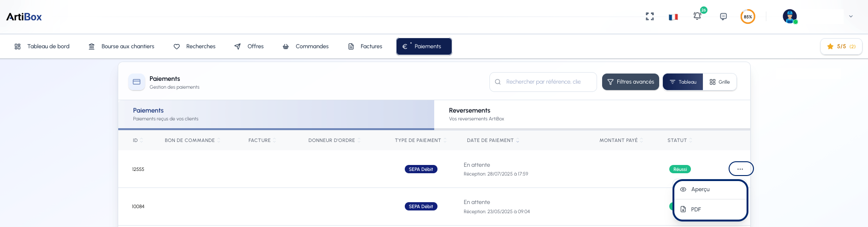Screen dimensions: 868x227
Task: Click the 85% profile completion circle
Action: (748, 17)
